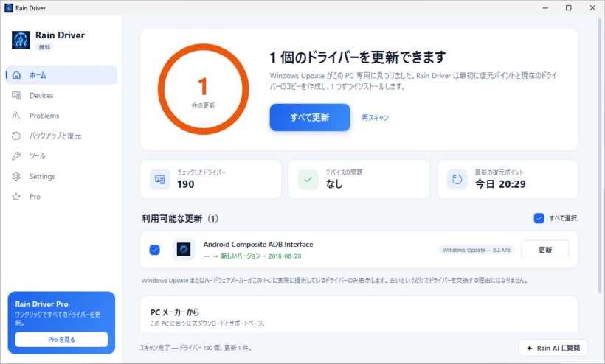Toggle the すべて選択 checkbox

539,218
